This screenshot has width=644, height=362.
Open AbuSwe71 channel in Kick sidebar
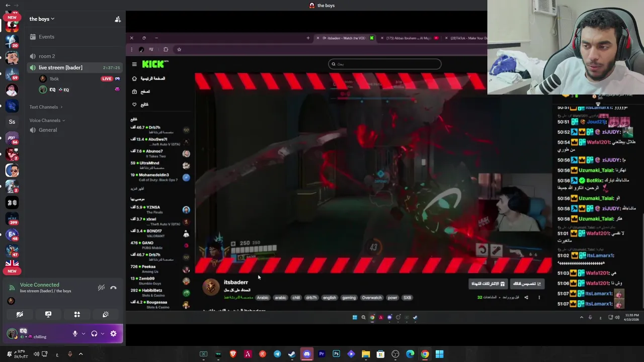(160, 142)
